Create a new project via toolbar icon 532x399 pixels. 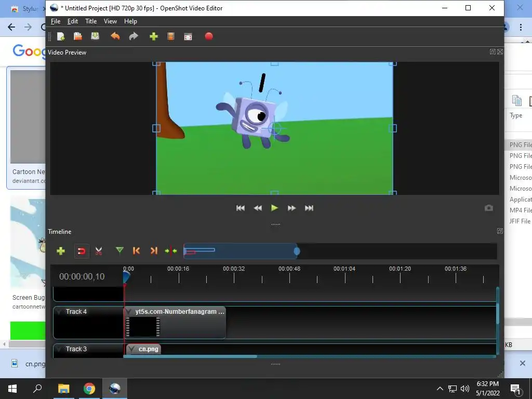point(61,36)
